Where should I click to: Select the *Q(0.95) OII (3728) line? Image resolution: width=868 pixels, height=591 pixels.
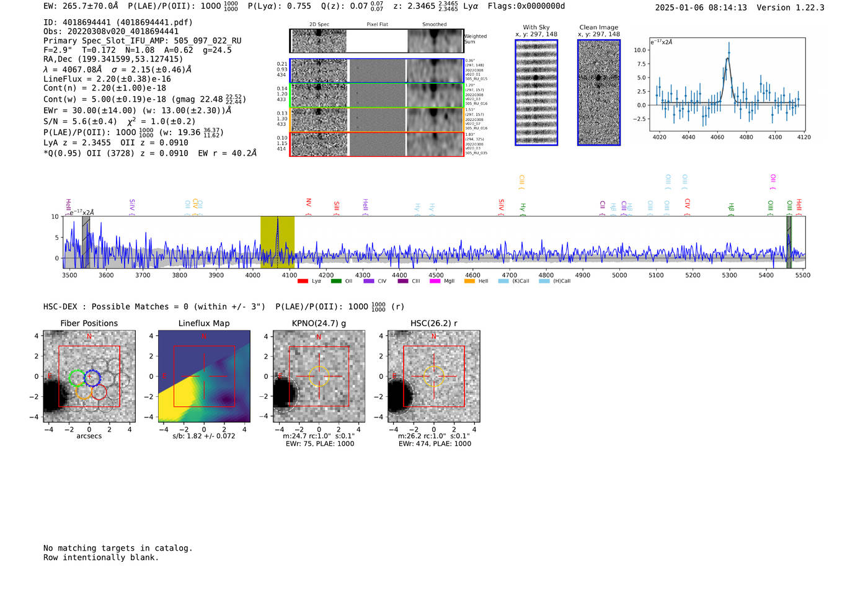(x=150, y=153)
